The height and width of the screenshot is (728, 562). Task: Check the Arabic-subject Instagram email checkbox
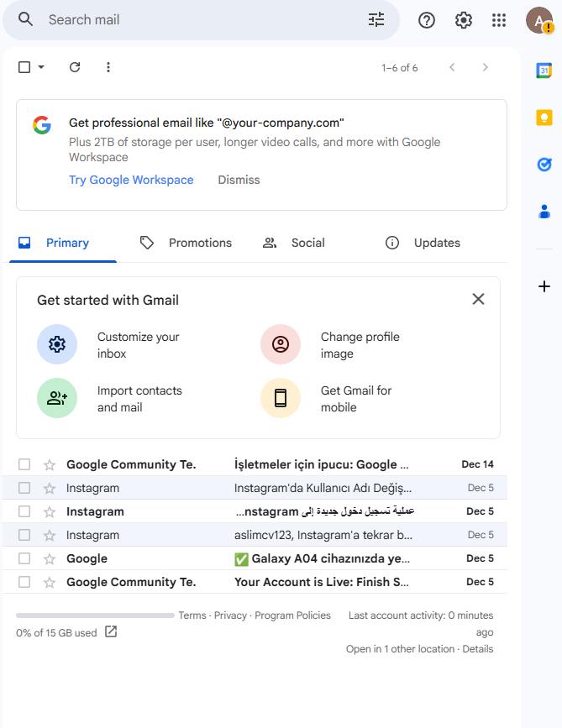pos(24,511)
